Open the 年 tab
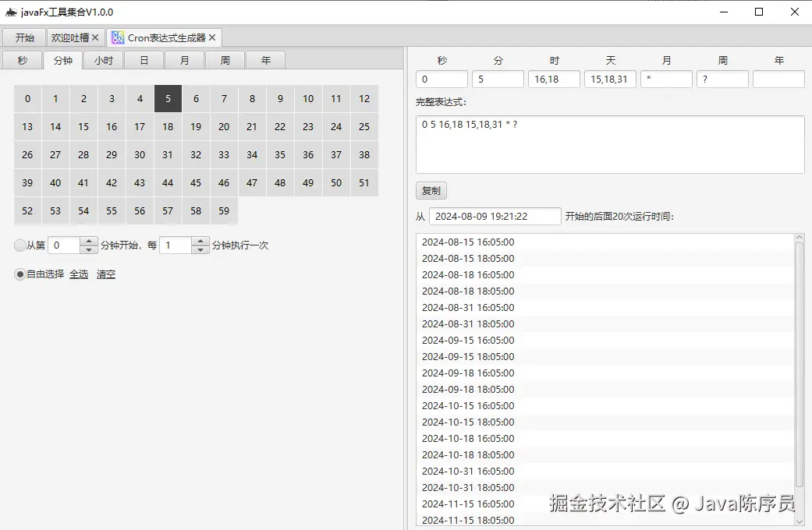This screenshot has height=530, width=812. (x=266, y=61)
